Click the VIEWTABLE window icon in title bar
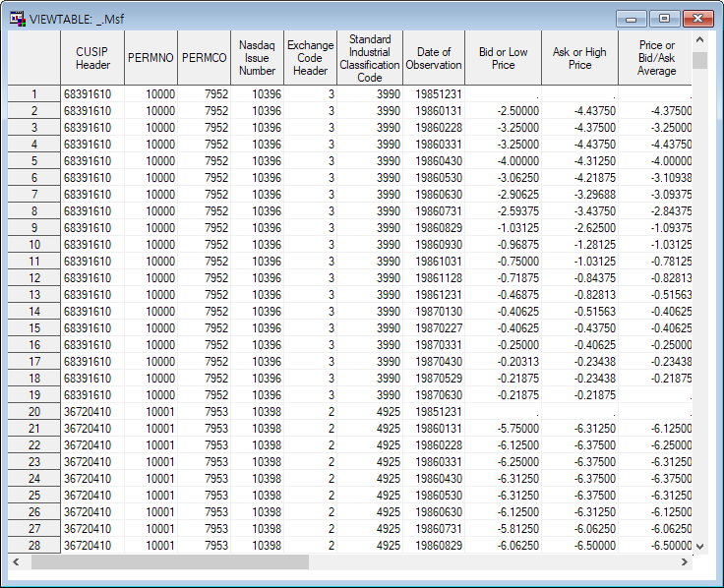 [x=17, y=19]
